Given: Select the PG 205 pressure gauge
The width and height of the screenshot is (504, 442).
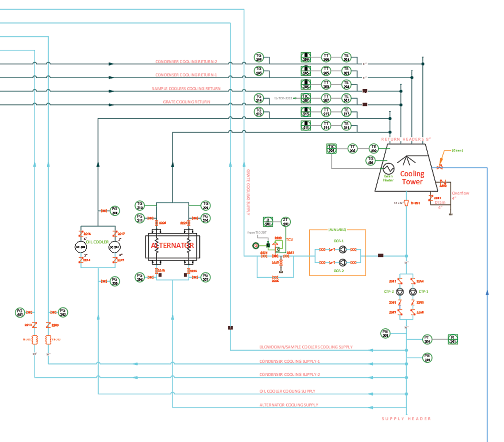Looking at the screenshot, I should [385, 333].
